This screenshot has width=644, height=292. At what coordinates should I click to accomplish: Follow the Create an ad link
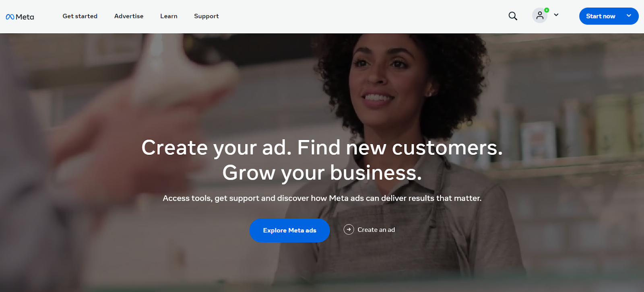tap(376, 230)
